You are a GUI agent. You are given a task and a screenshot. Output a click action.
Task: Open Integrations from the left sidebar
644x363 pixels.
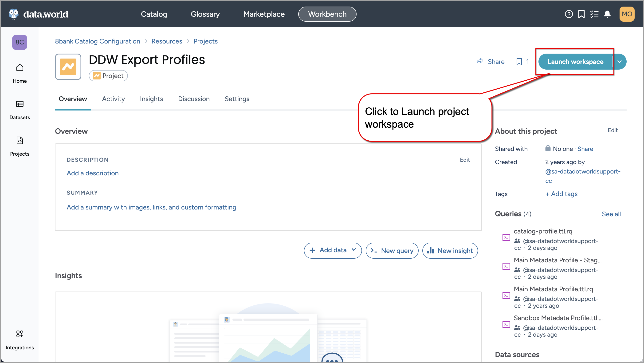coord(20,339)
